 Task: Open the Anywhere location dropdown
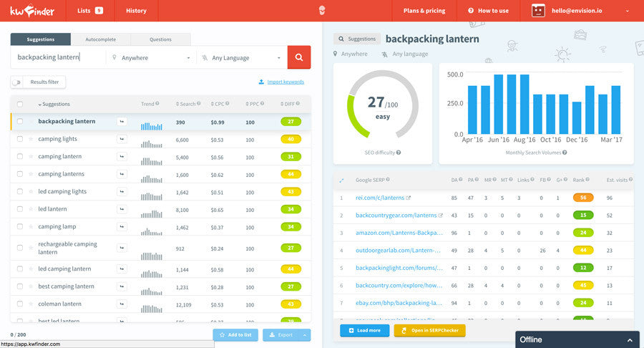[x=152, y=58]
